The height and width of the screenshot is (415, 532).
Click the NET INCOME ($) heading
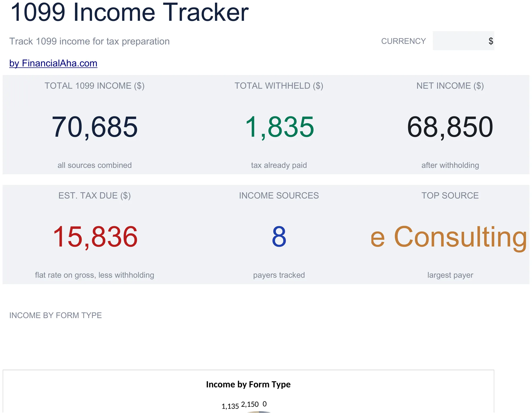(450, 86)
